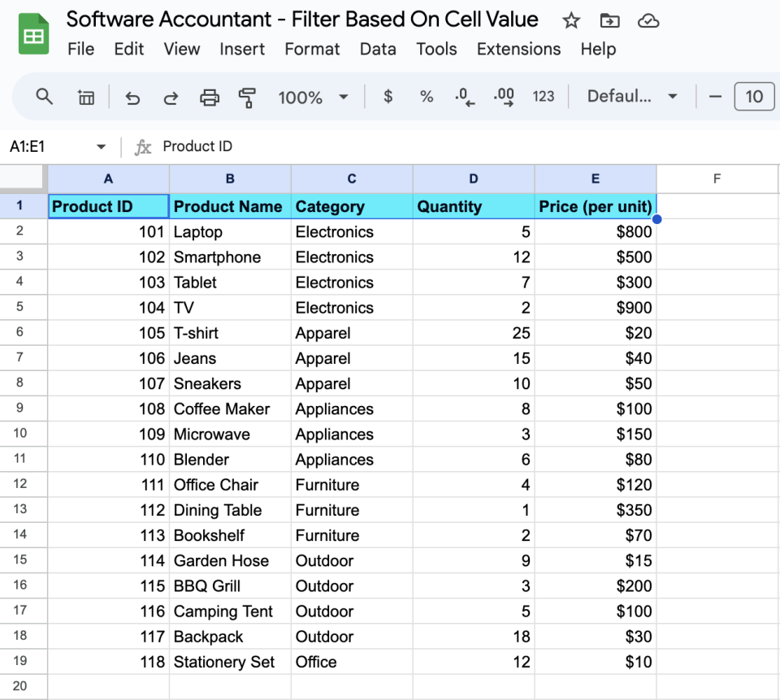Select the Coffee Maker cell
Screen dimensions: 780x700
click(x=230, y=408)
